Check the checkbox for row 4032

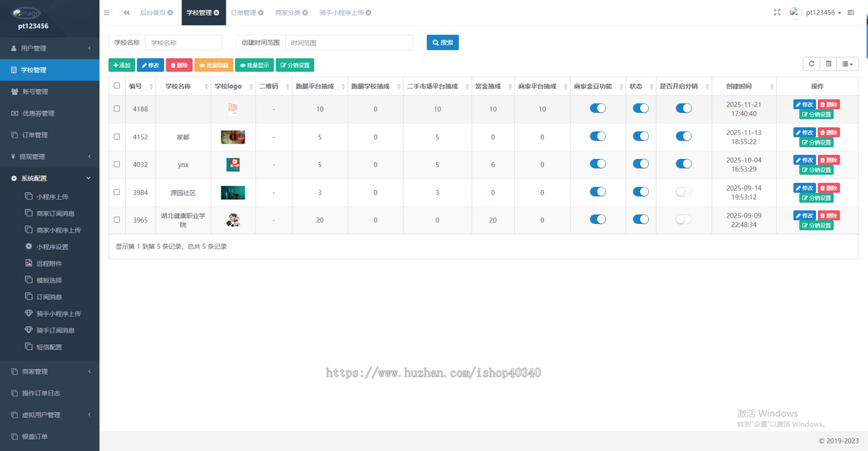(x=117, y=164)
